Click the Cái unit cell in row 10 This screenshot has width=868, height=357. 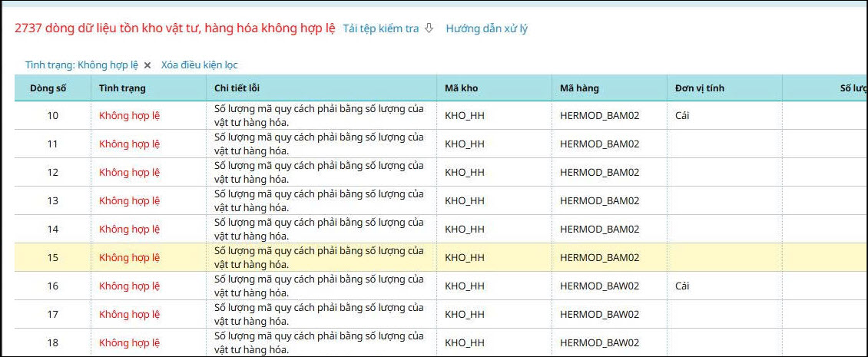tap(682, 116)
